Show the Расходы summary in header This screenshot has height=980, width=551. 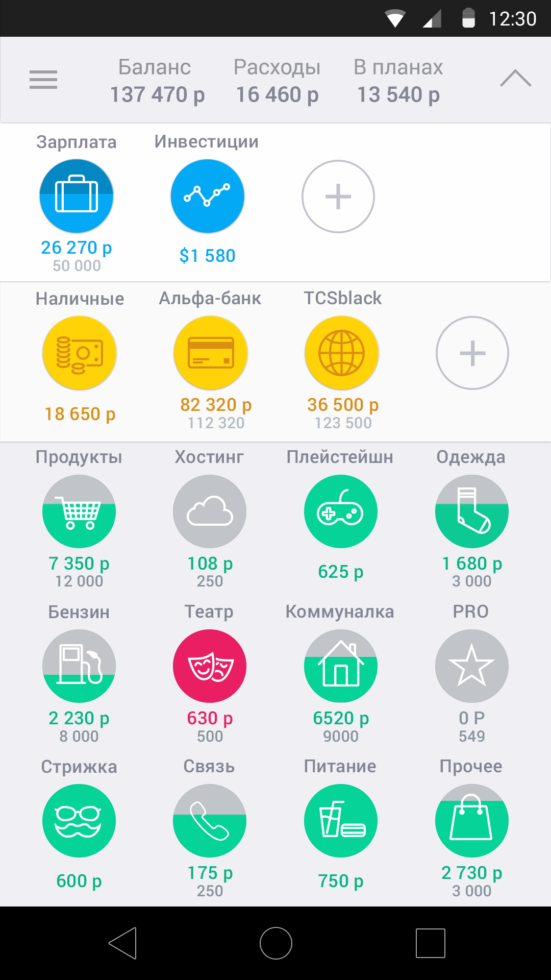pyautogui.click(x=277, y=81)
